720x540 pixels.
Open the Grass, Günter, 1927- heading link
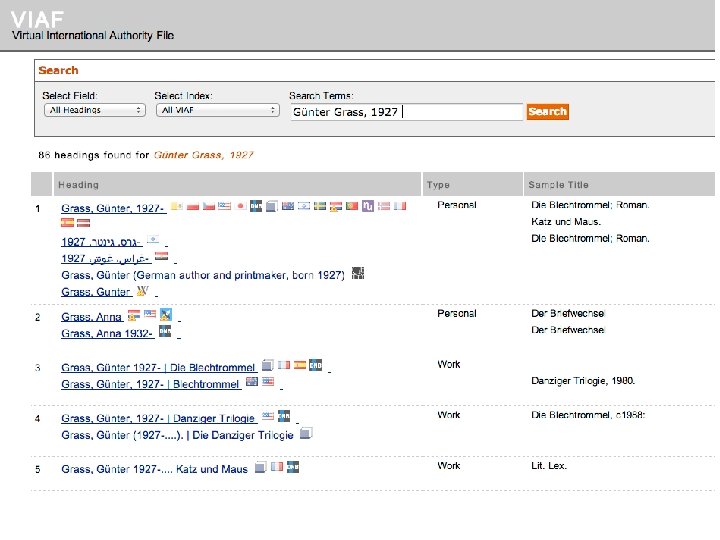[112, 208]
